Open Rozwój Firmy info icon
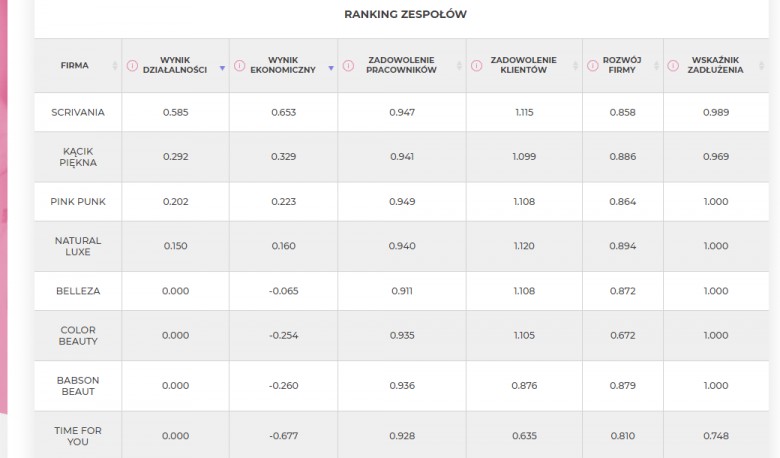 pyautogui.click(x=592, y=66)
